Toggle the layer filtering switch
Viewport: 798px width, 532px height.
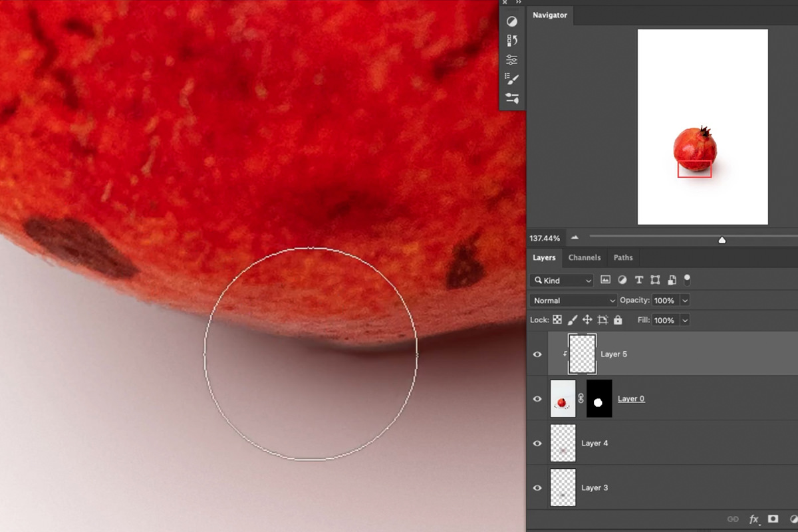pos(688,280)
